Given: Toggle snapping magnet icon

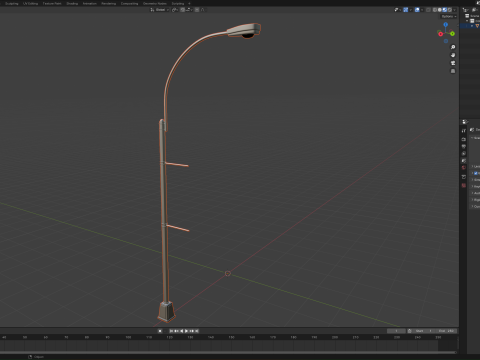Looking at the screenshot, I should pyautogui.click(x=183, y=10).
